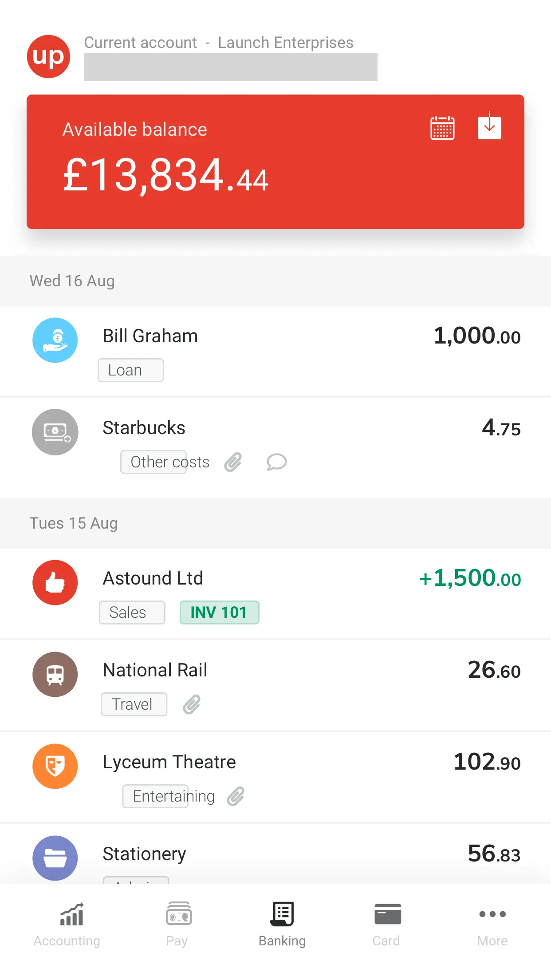This screenshot has width=551, height=980.
Task: Tap the download statement icon
Action: [x=489, y=127]
